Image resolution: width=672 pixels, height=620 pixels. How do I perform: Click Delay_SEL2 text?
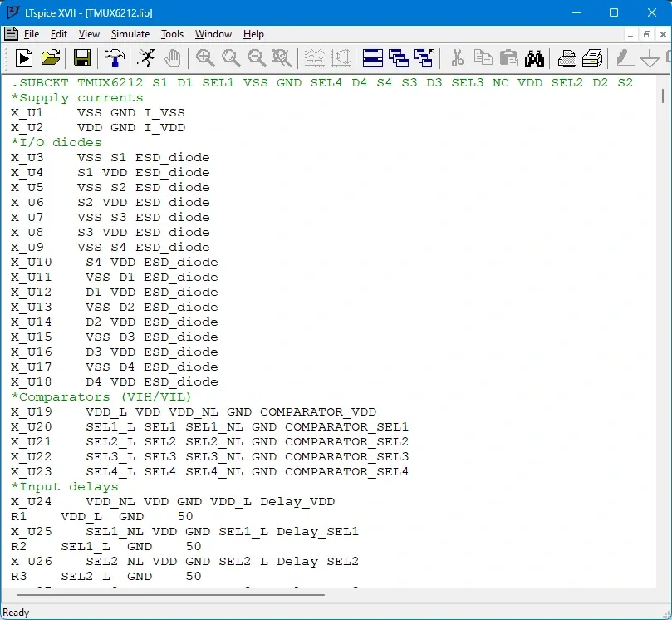click(317, 562)
